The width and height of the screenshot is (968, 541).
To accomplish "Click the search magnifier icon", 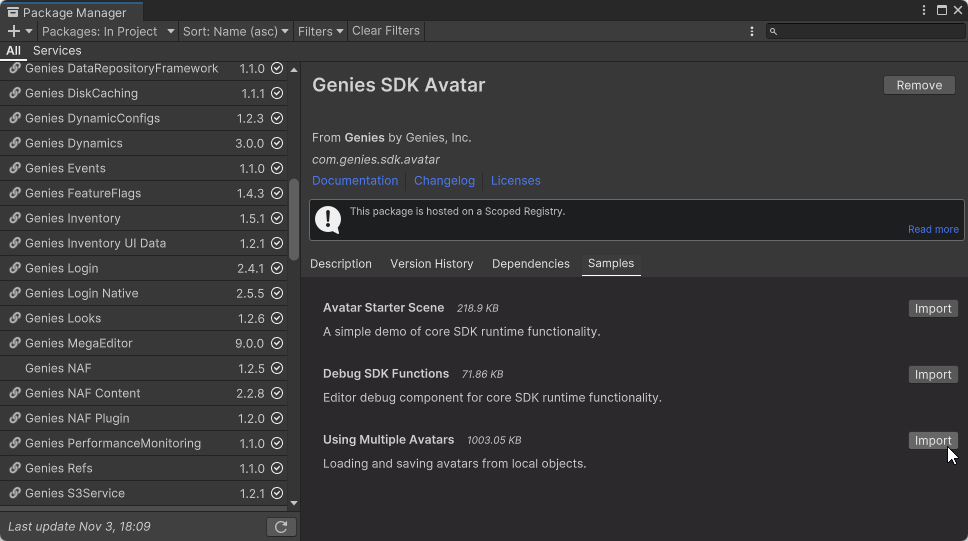I will pos(774,32).
